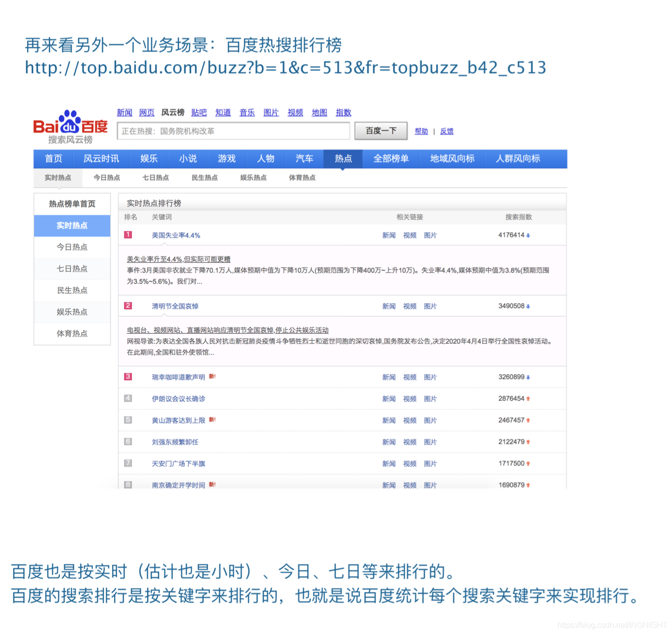The height and width of the screenshot is (634, 672).
Task: Select 体育热点 in left sidebar
Action: point(72,334)
